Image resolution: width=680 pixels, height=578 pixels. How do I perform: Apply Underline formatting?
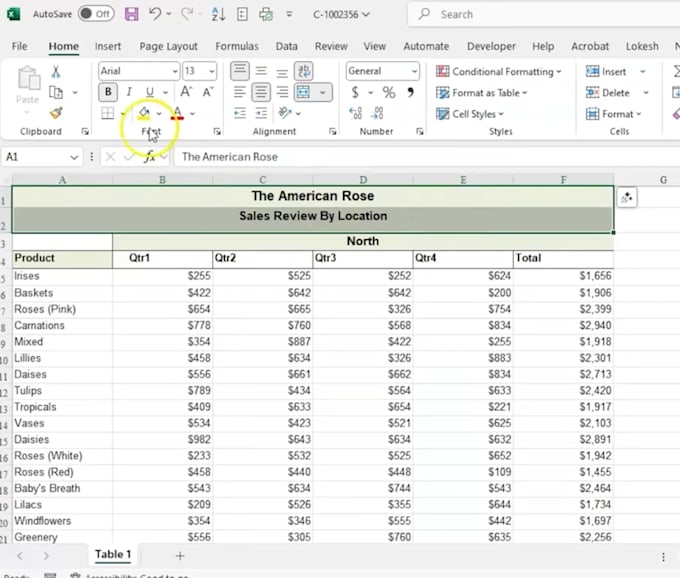[150, 92]
